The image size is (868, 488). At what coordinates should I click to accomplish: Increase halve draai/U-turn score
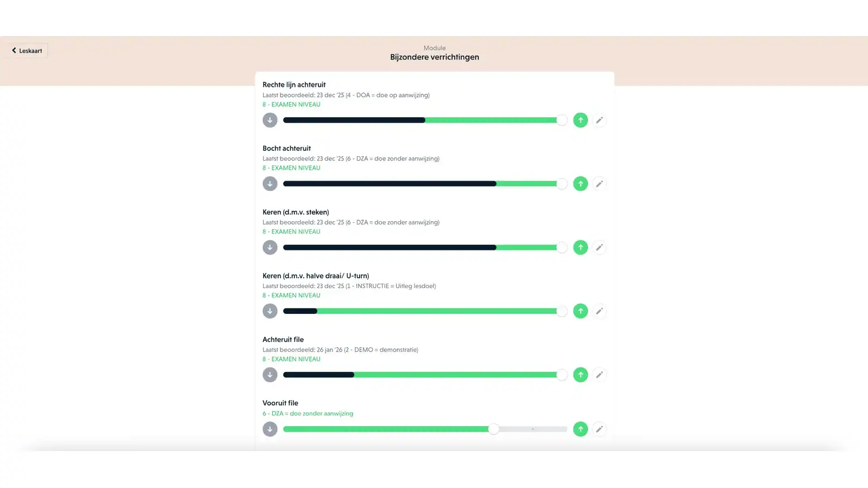click(580, 311)
